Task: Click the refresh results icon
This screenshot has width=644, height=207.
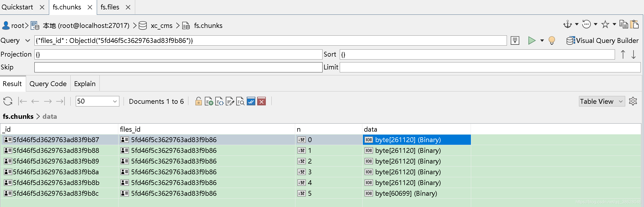Action: (8, 101)
